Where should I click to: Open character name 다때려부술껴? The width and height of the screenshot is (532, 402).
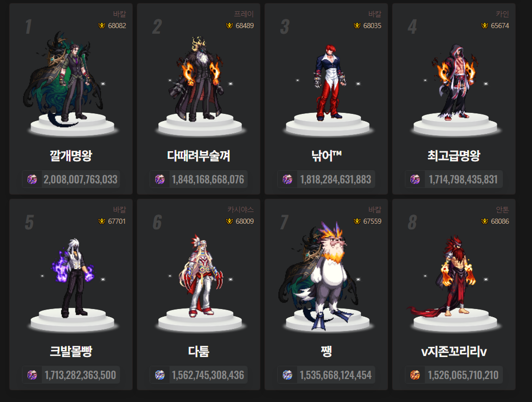pos(199,156)
